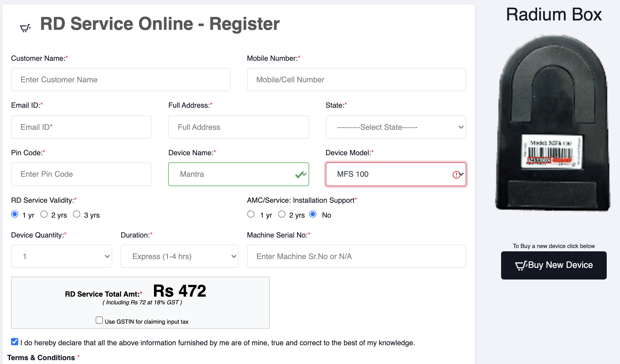This screenshot has width=620, height=364.
Task: Expand the Duration Express dropdown
Action: [180, 256]
